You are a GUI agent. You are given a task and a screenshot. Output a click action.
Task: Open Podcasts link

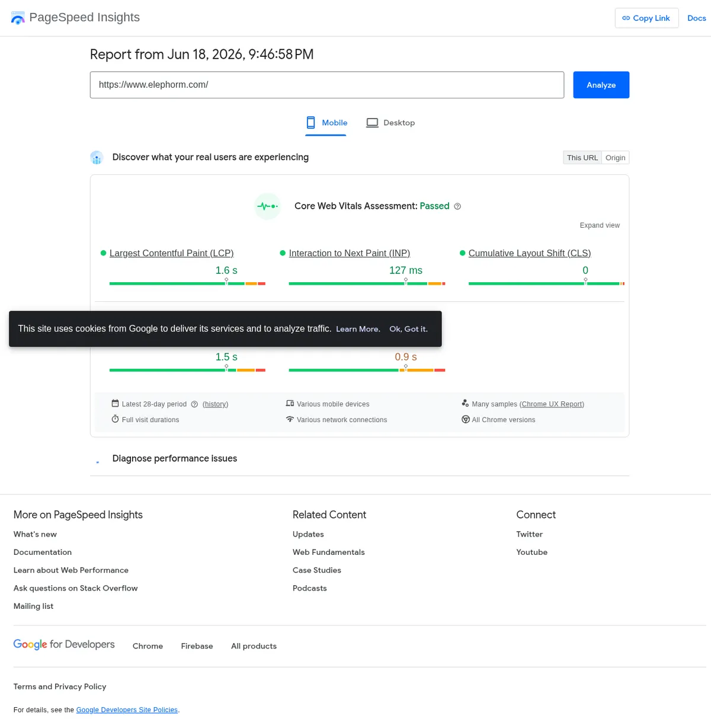point(310,588)
